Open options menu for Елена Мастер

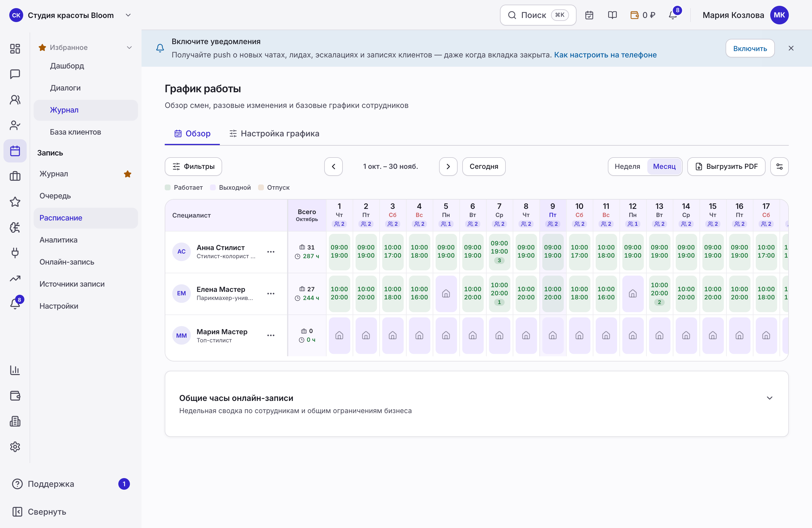tap(271, 294)
